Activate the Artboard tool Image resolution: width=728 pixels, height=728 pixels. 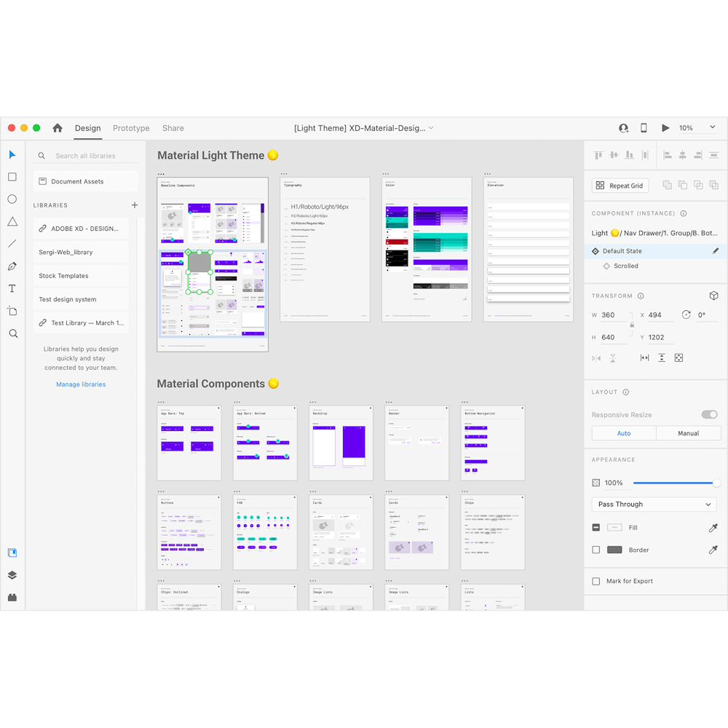point(12,310)
